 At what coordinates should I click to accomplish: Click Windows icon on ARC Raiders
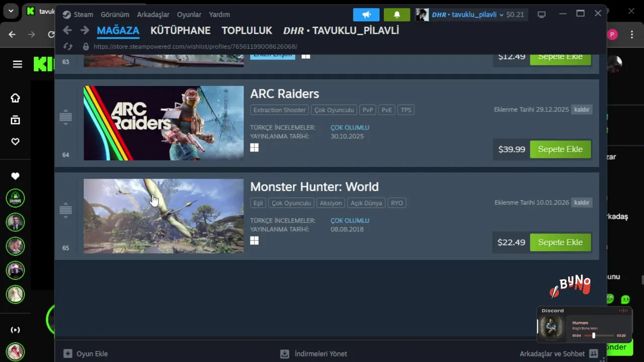tap(255, 147)
